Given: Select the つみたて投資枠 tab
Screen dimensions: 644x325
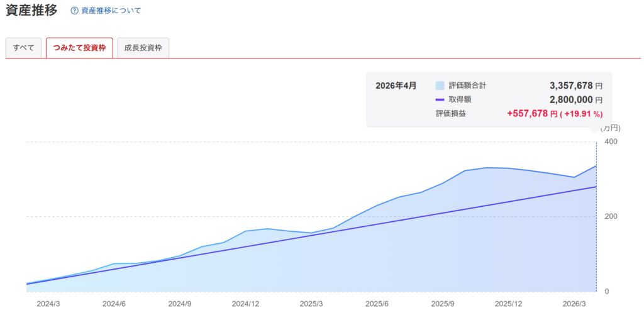Looking at the screenshot, I should 79,48.
